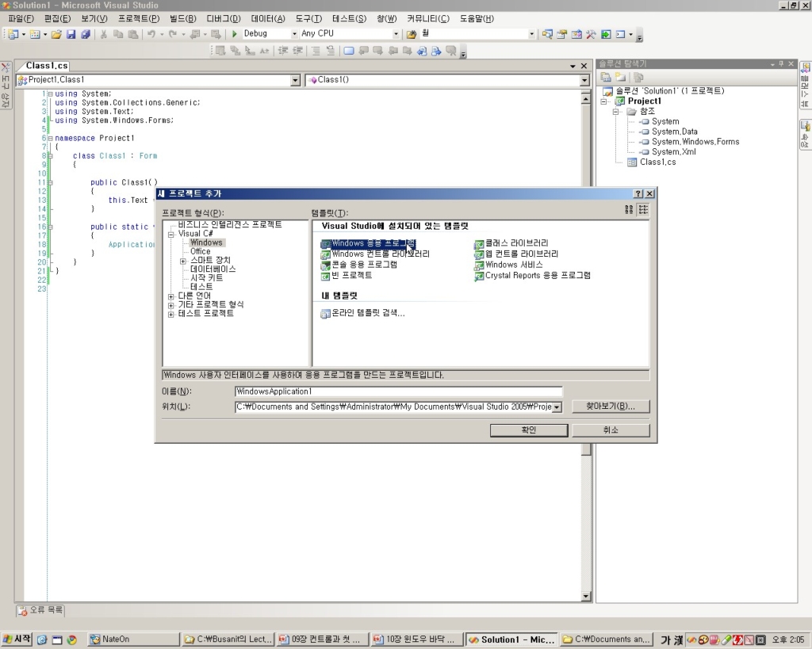The width and height of the screenshot is (812, 649).
Task: Open 편집(E) menu
Action: (x=57, y=19)
